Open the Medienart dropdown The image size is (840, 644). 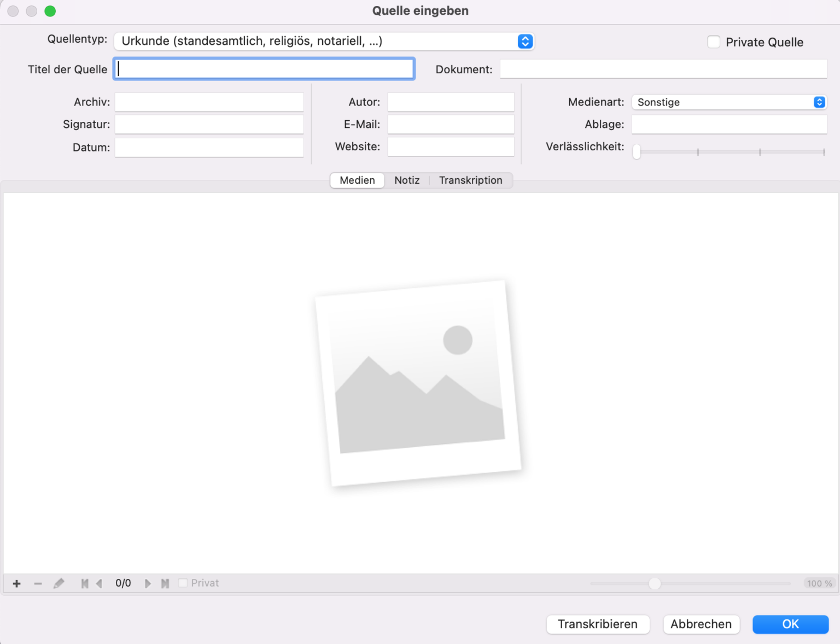(x=729, y=102)
